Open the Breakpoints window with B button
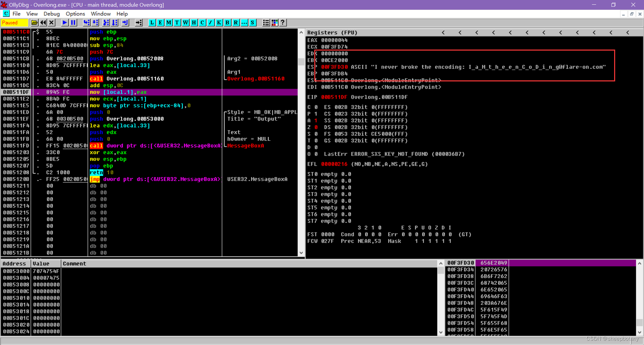This screenshot has width=644, height=345. tap(227, 22)
